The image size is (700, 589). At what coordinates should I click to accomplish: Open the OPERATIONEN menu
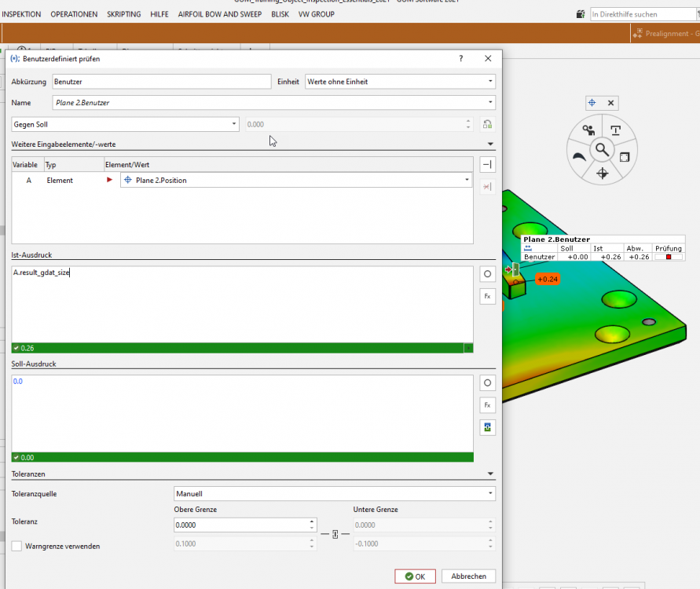pos(74,14)
